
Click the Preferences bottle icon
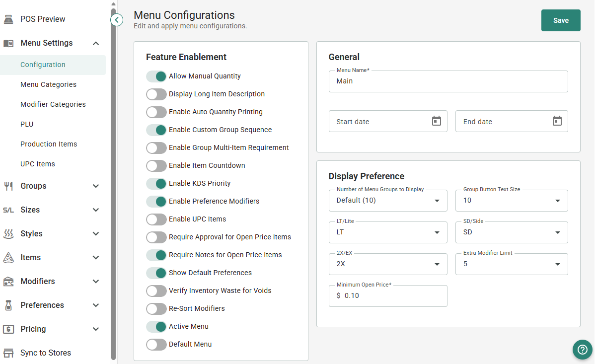8,305
